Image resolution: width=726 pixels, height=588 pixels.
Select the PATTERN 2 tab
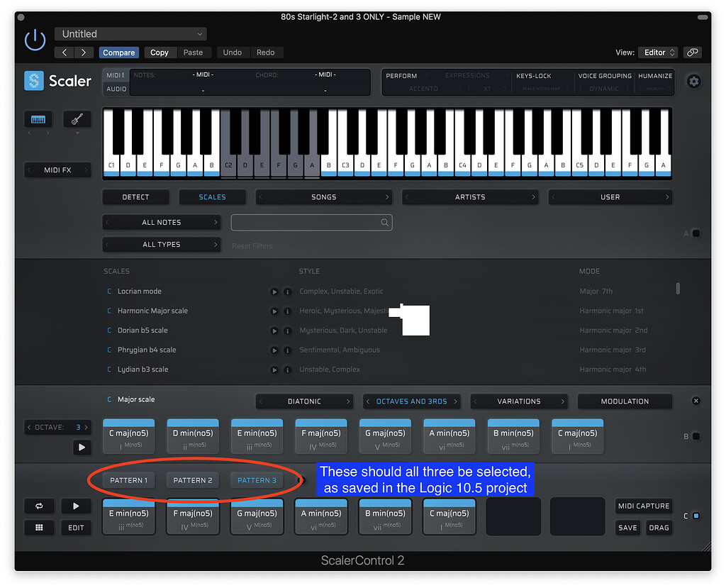pos(192,479)
